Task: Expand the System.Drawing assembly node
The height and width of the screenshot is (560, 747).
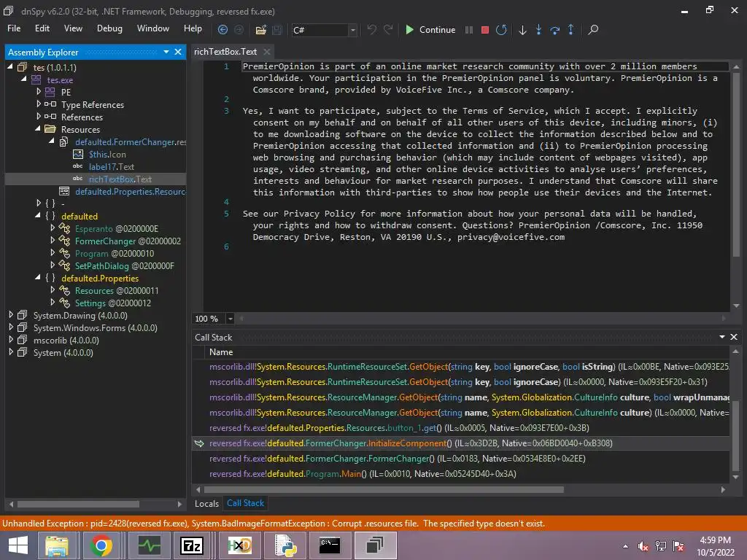Action: [10, 315]
